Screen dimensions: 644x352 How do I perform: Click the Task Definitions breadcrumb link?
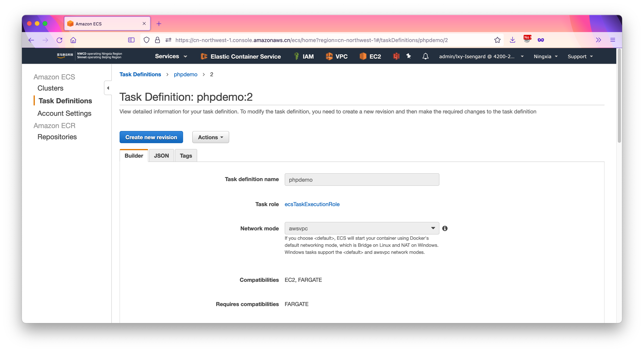click(140, 74)
